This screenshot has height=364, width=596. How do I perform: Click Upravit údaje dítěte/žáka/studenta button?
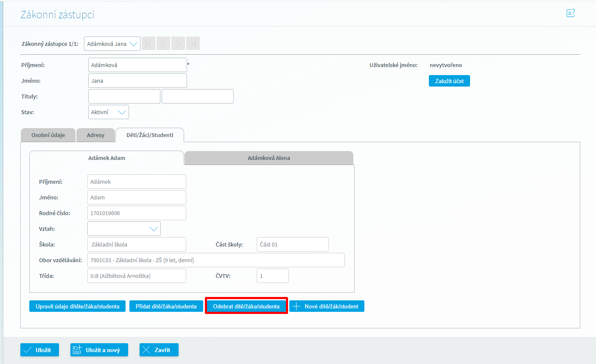pos(77,306)
